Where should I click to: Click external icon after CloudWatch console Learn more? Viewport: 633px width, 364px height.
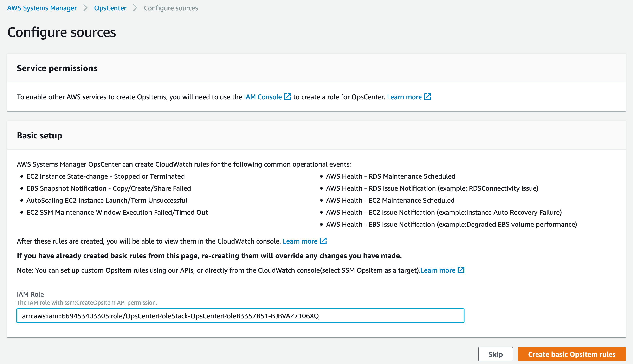click(x=323, y=241)
